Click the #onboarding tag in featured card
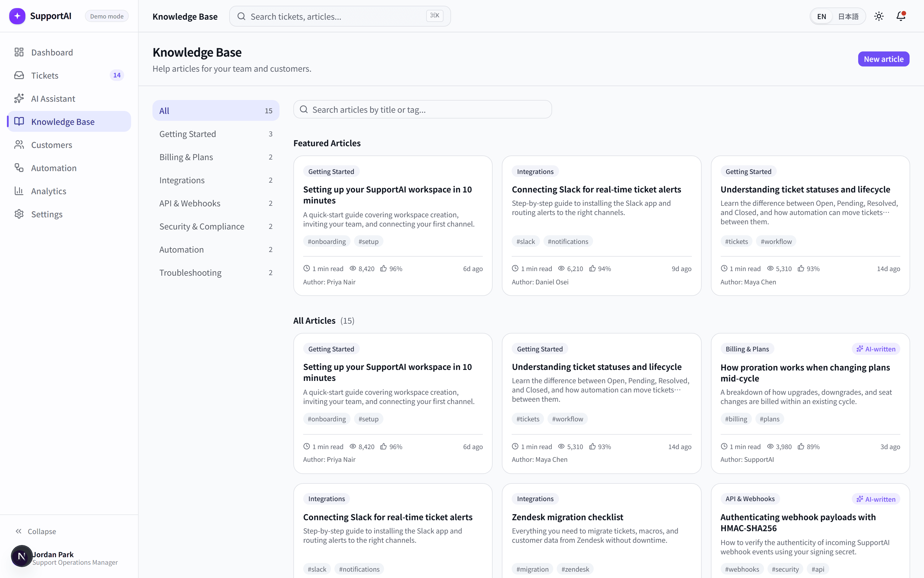 (x=327, y=241)
